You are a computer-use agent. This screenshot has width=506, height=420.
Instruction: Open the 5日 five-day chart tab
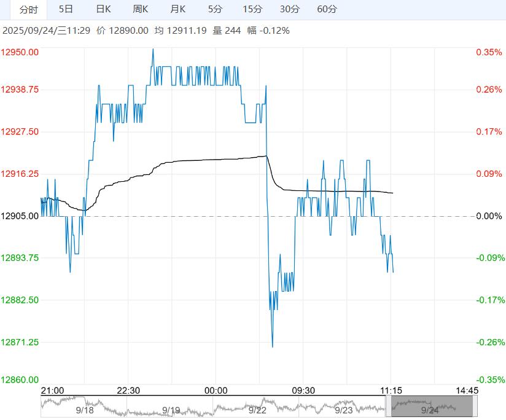pos(66,9)
